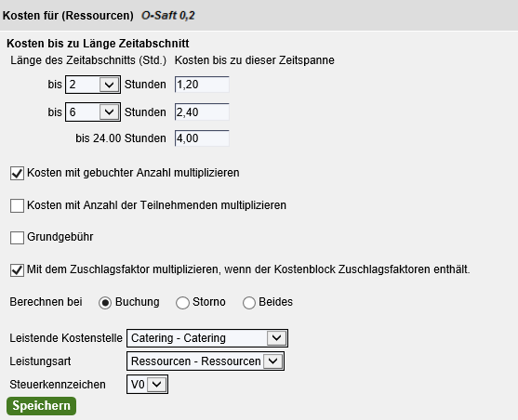Expand the Leistende Kostenstelle Catering dropdown
This screenshot has height=420, width=518.
point(207,338)
